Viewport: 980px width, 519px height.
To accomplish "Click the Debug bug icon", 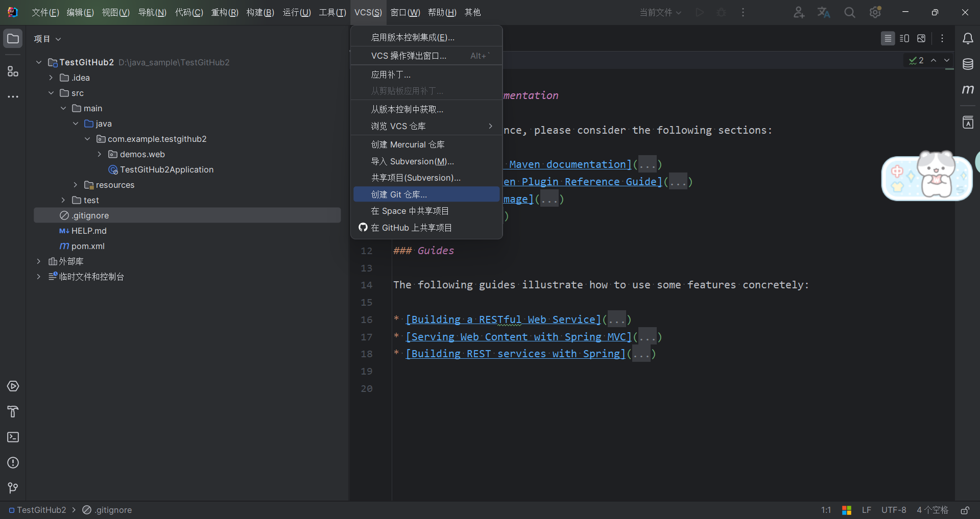I will (x=722, y=12).
